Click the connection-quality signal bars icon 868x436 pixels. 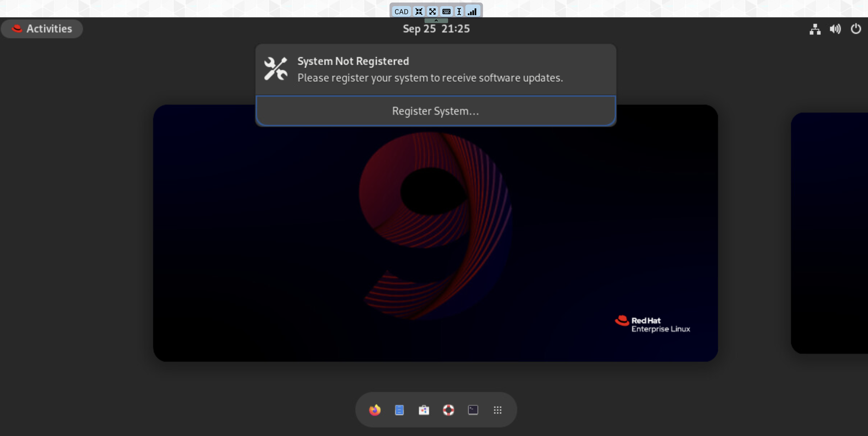[x=473, y=11]
